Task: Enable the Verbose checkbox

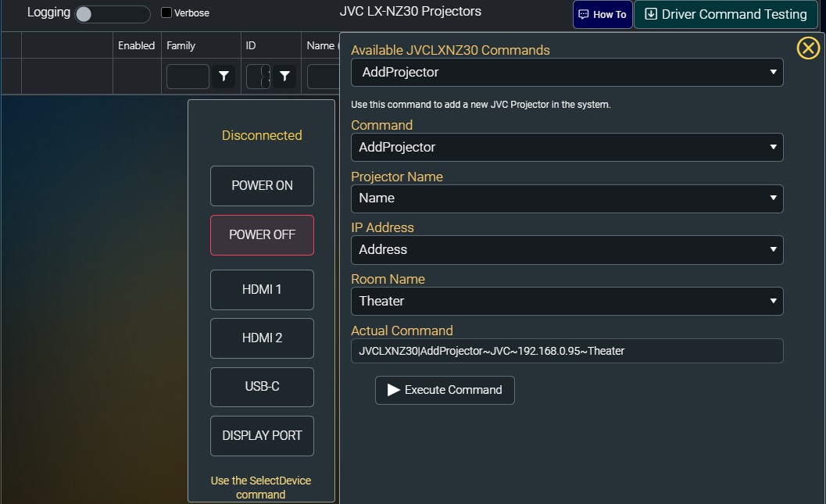Action: [166, 13]
